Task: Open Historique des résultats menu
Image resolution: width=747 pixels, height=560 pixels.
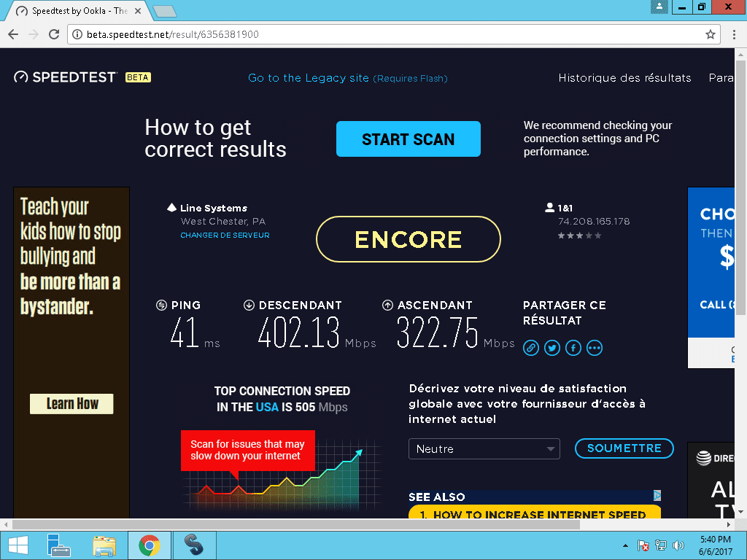Action: pyautogui.click(x=624, y=77)
